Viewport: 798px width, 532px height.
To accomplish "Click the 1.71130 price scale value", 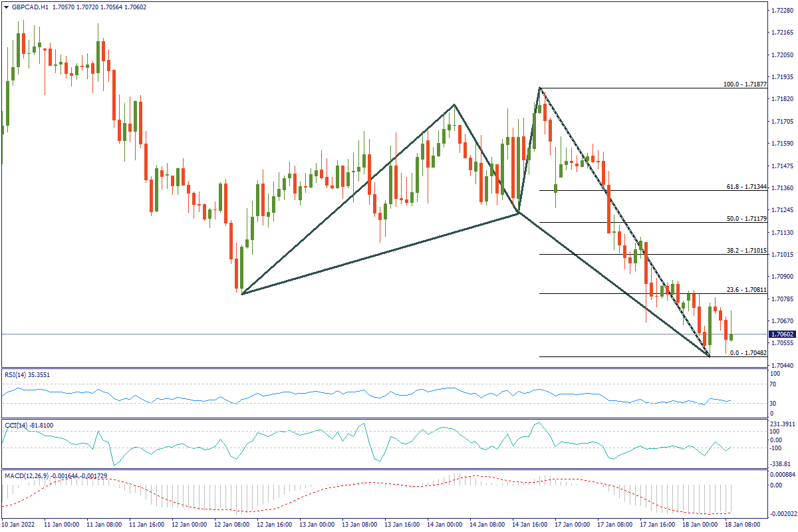I will coord(783,233).
